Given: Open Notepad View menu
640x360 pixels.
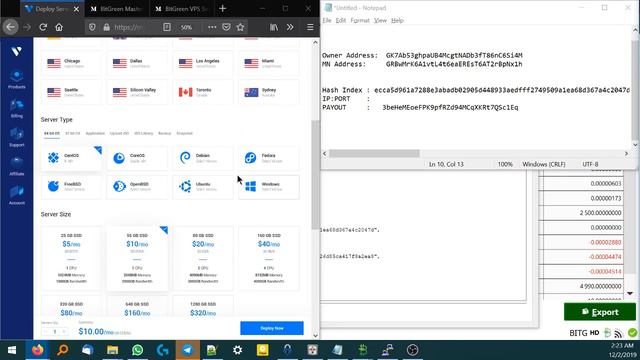Looking at the screenshot, I should (x=380, y=20).
